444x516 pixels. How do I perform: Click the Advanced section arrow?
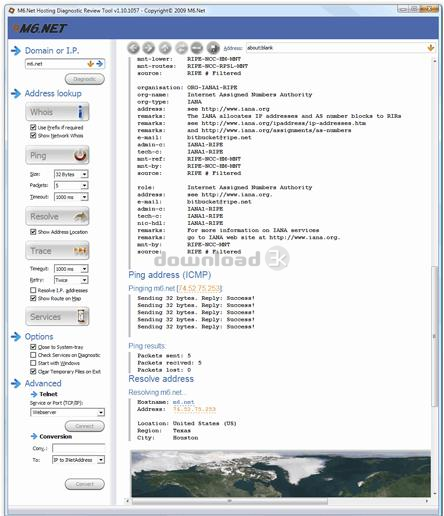[16, 384]
